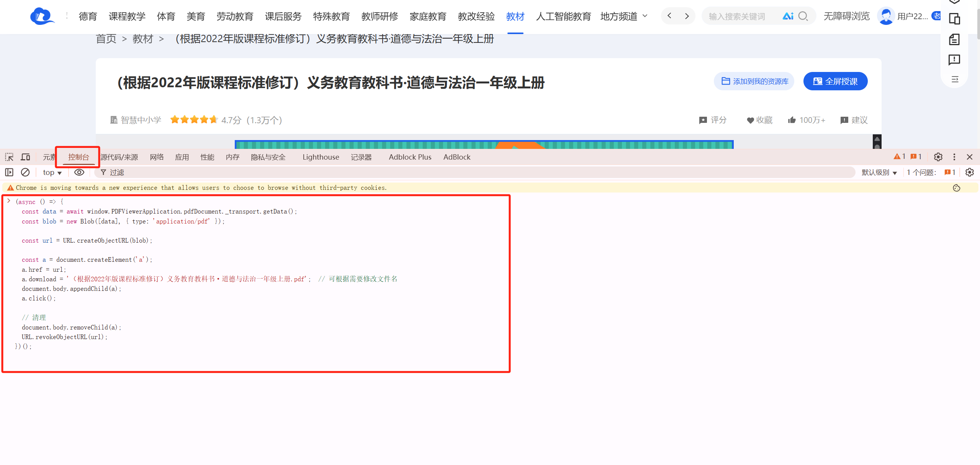This screenshot has height=465, width=980.
Task: Open the console filter funnel icon
Action: click(x=104, y=173)
